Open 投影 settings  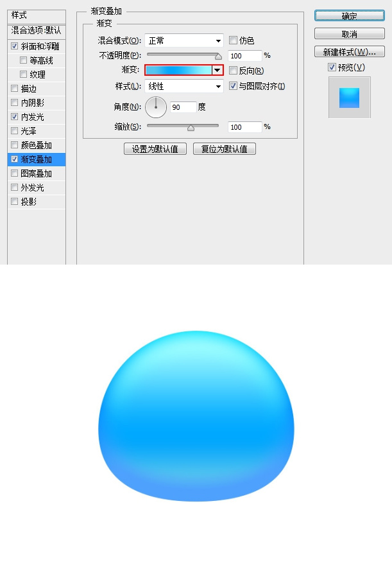(29, 202)
